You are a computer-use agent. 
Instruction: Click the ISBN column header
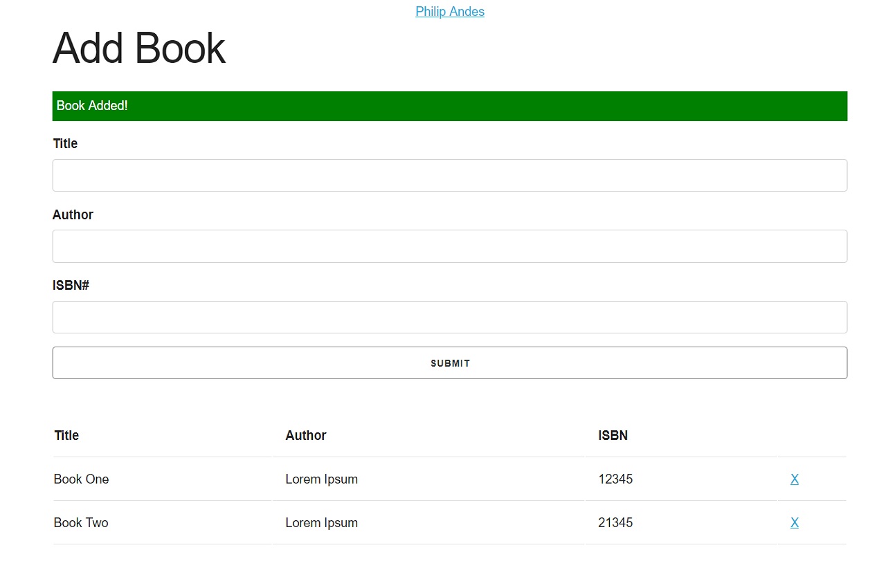click(x=613, y=436)
